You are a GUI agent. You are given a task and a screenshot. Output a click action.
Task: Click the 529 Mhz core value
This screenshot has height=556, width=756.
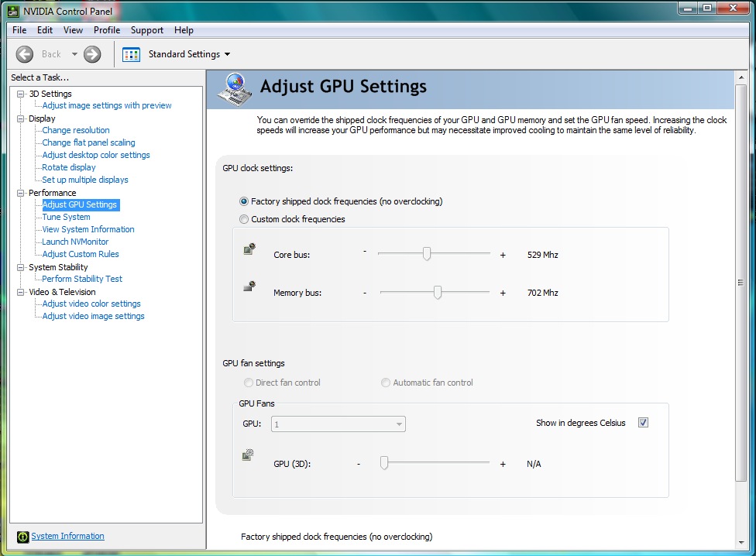(x=542, y=255)
